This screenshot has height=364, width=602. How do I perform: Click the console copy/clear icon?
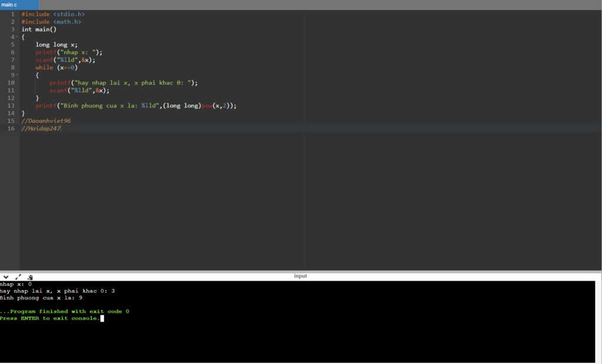tap(30, 277)
